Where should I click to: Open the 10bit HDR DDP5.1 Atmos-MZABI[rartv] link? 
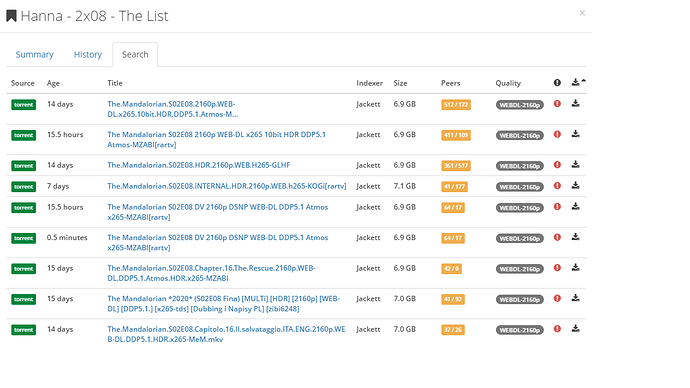[x=217, y=139]
